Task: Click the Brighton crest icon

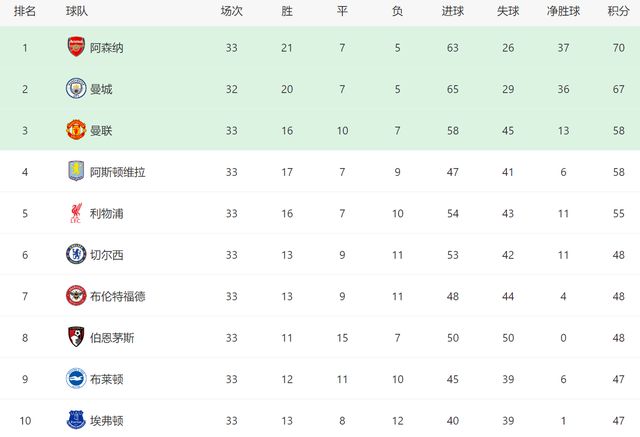Action: [76, 379]
